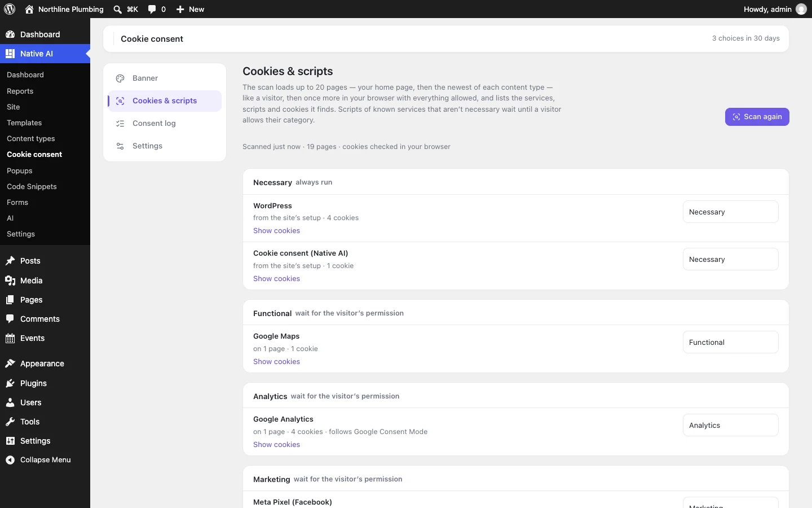Click the WordPress logo icon
This screenshot has width=812, height=508.
[10, 9]
